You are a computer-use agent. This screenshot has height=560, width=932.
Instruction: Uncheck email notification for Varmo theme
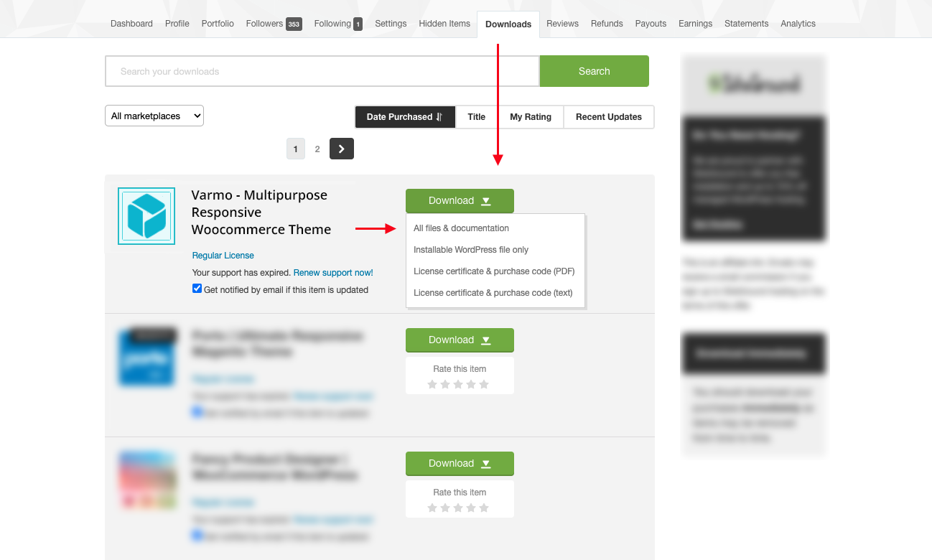pyautogui.click(x=197, y=289)
